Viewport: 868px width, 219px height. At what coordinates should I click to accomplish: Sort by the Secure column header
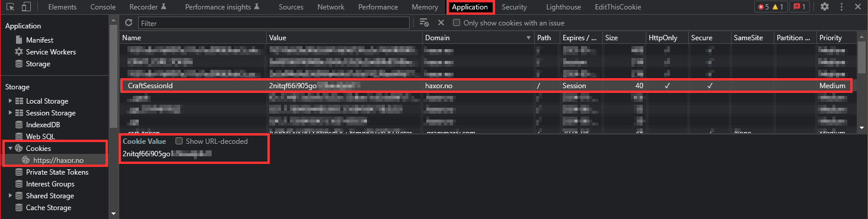click(x=709, y=37)
